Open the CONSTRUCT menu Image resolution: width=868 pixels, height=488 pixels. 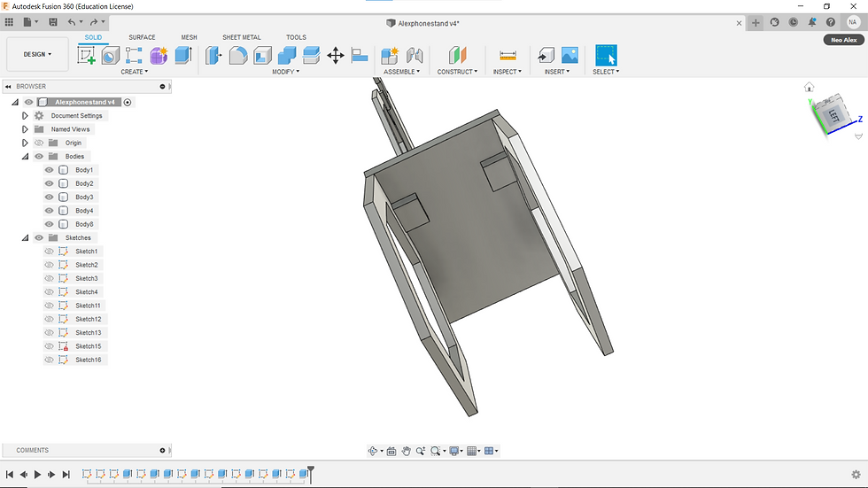(x=457, y=72)
